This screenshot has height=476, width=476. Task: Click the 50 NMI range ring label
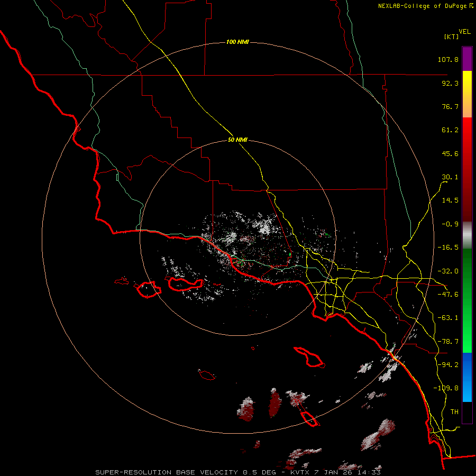coord(237,140)
